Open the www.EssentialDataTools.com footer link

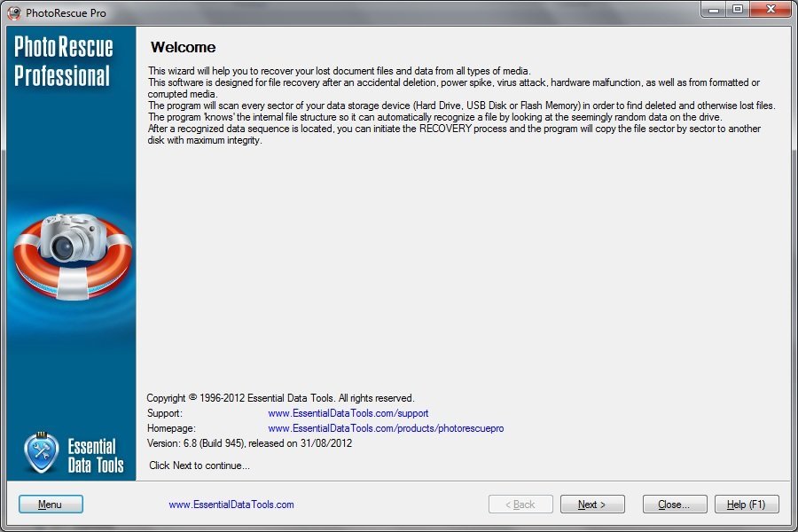[x=231, y=505]
